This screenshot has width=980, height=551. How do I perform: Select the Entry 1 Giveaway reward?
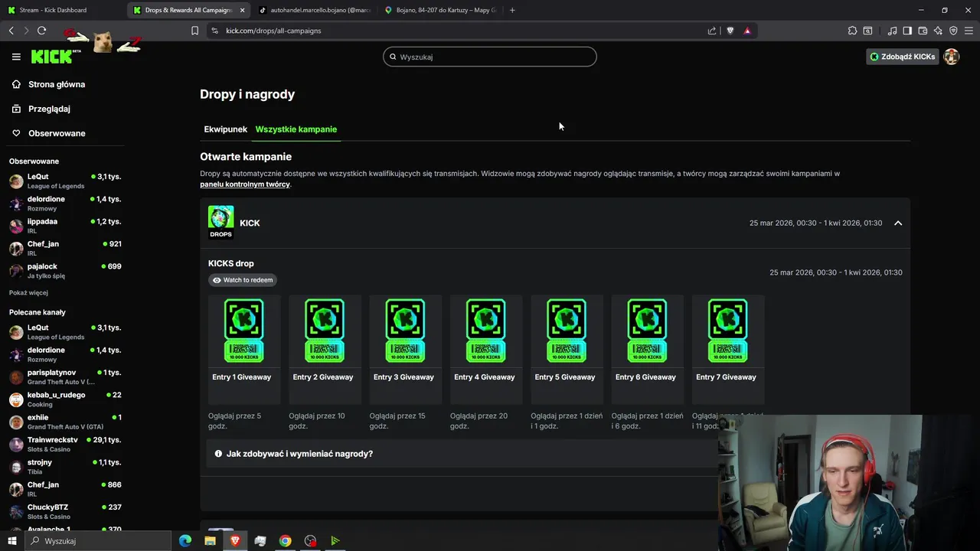point(244,350)
